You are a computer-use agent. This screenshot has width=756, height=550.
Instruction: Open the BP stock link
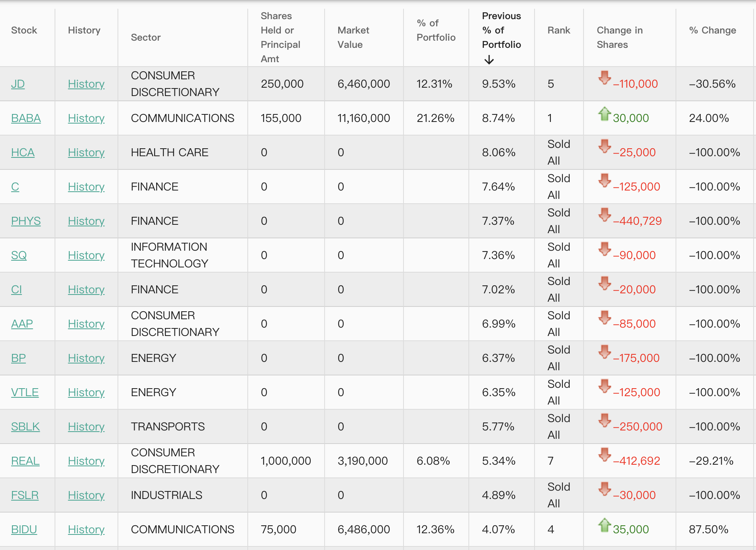coord(18,358)
